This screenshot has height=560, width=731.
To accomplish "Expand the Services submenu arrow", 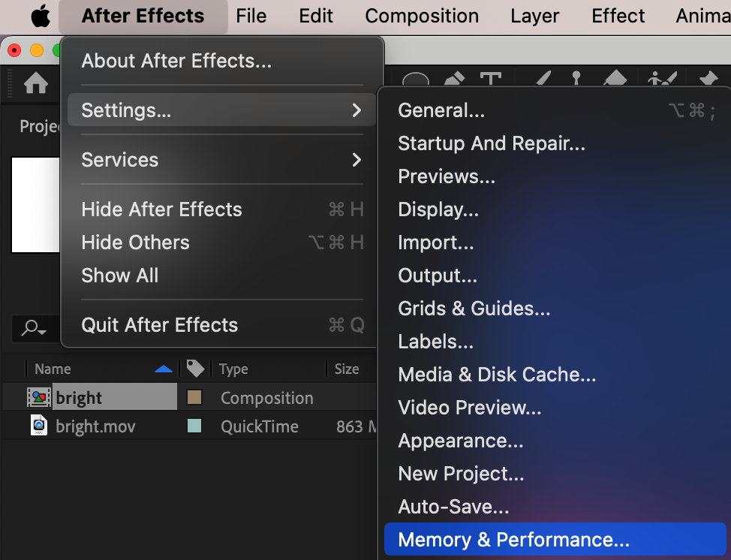I will tap(356, 160).
